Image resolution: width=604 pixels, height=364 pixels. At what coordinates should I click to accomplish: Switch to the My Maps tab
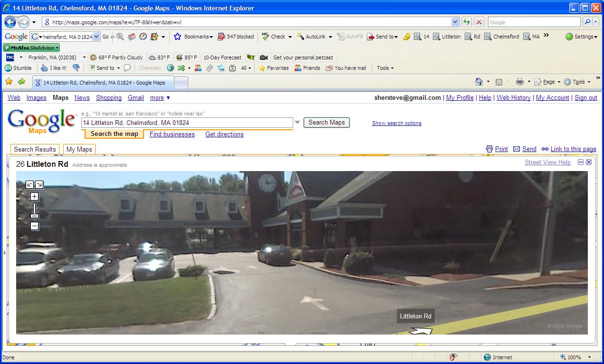[79, 149]
